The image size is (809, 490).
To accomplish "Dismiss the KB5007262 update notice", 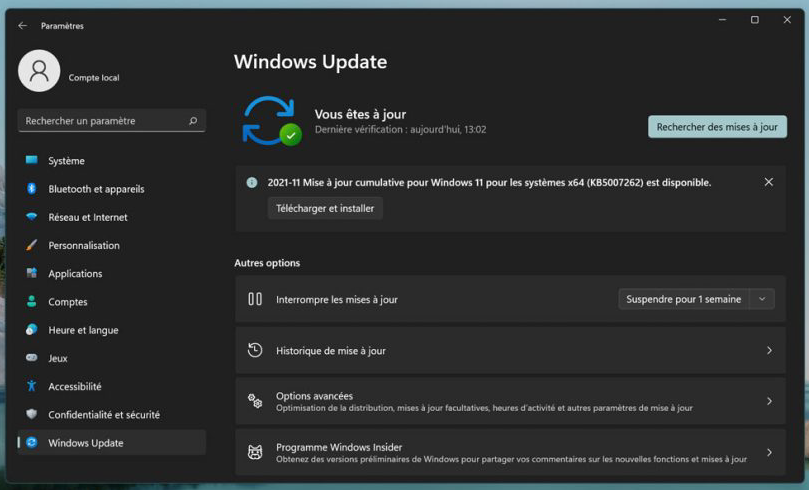I will point(769,182).
